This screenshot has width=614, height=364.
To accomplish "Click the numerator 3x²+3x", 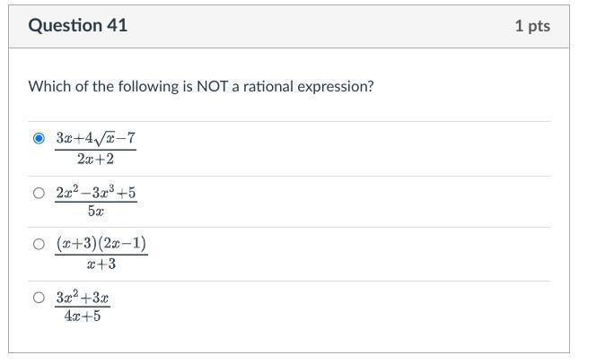I will coord(83,297).
